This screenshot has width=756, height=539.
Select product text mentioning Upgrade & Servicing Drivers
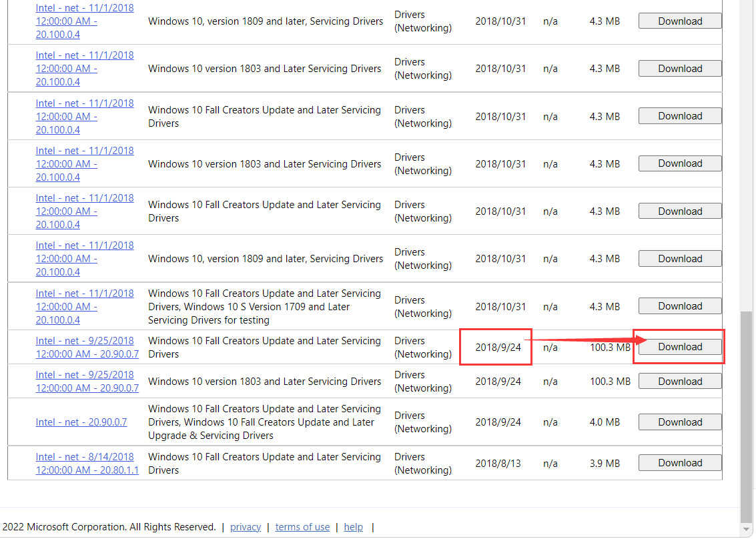coord(264,422)
